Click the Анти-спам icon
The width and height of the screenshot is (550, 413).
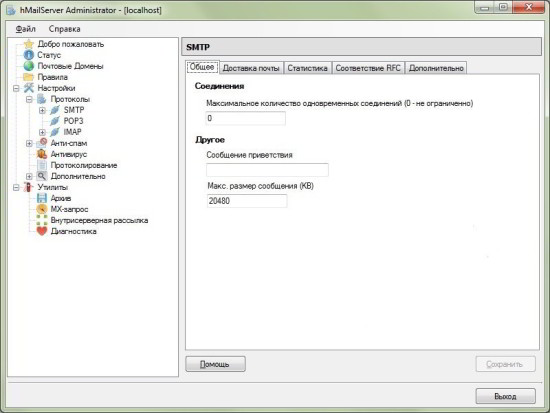point(42,143)
